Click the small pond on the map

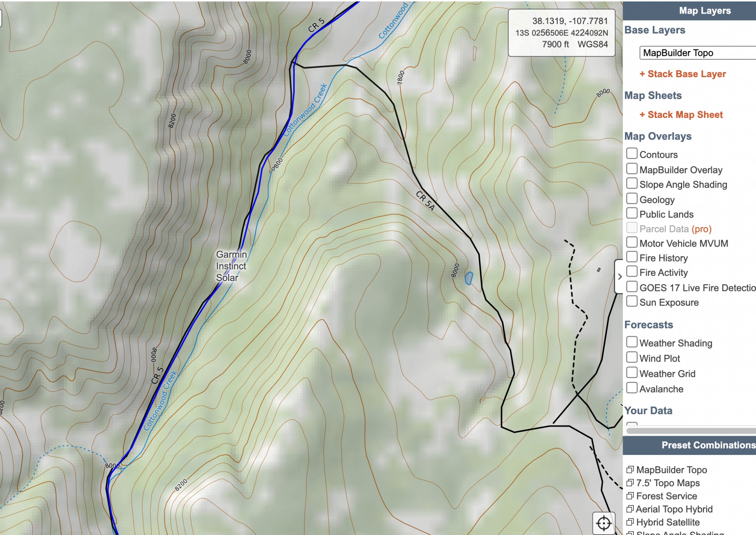(x=469, y=278)
